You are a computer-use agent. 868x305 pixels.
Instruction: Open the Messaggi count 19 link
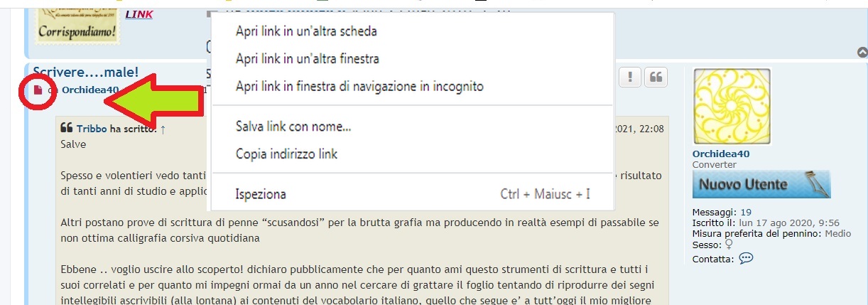click(746, 212)
